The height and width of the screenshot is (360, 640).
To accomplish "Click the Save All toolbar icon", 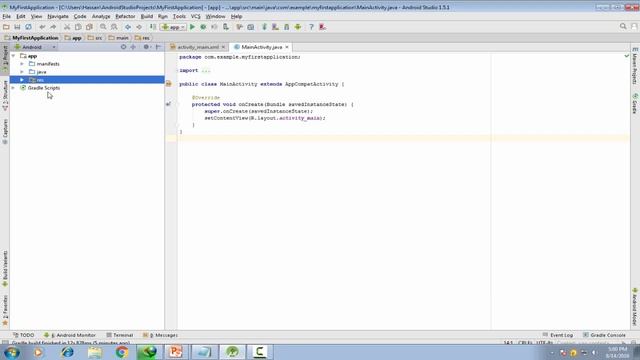I will click(x=17, y=27).
